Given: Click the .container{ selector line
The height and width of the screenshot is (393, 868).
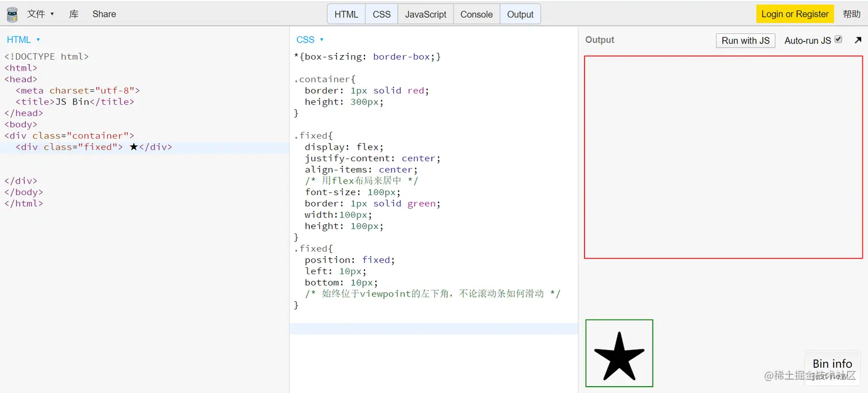Looking at the screenshot, I should point(325,79).
